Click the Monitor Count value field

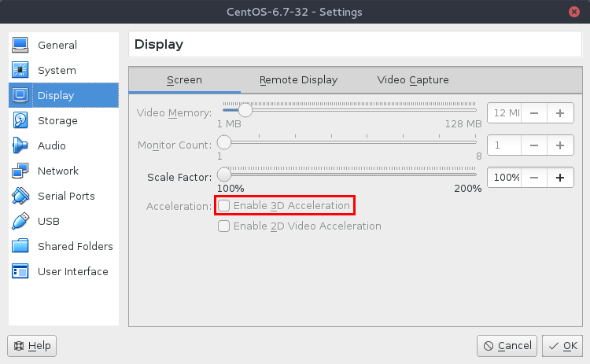[504, 145]
